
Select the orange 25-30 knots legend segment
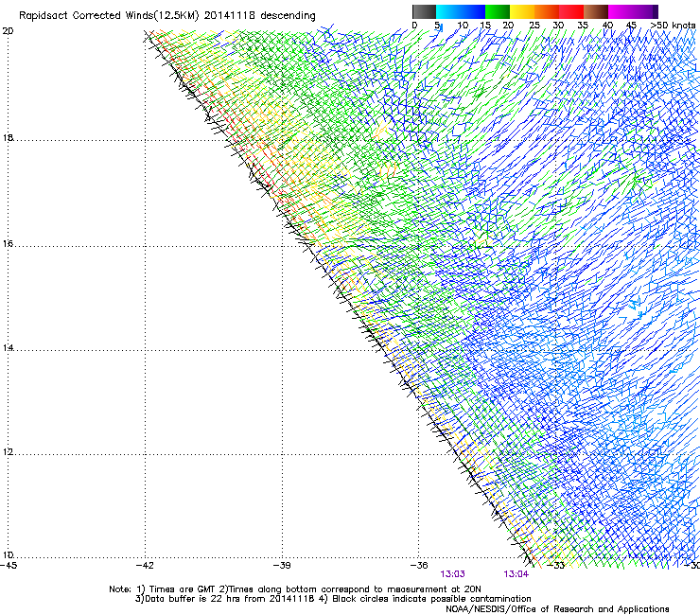pos(547,11)
